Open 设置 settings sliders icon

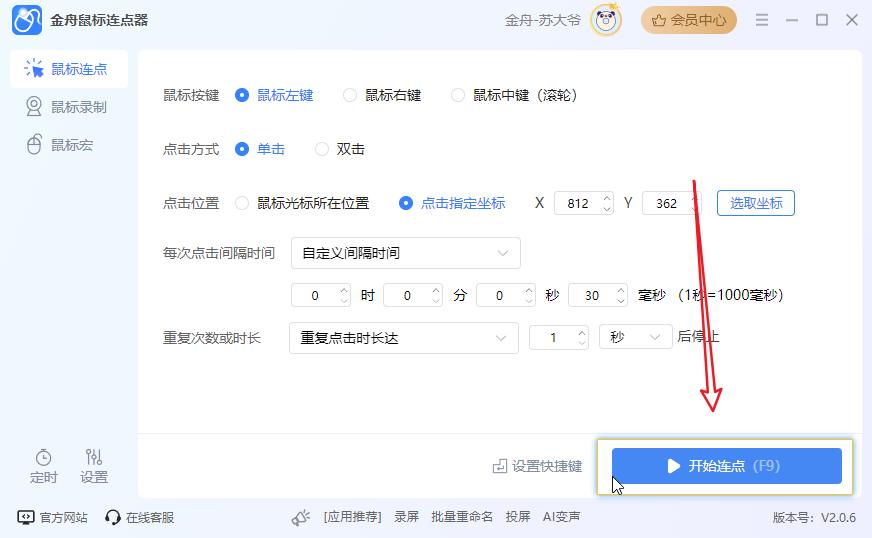(x=94, y=457)
